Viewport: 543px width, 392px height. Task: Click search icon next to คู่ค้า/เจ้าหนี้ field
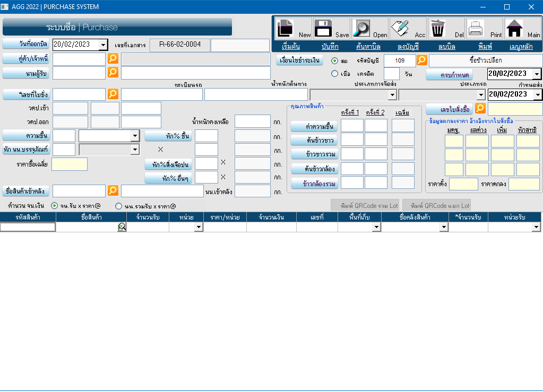click(x=113, y=58)
